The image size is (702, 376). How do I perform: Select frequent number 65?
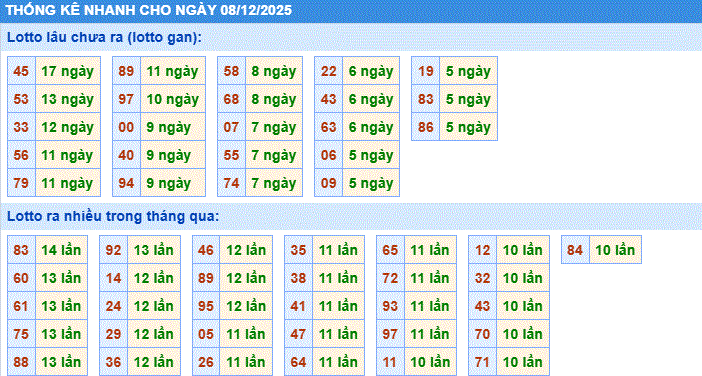[x=390, y=250]
